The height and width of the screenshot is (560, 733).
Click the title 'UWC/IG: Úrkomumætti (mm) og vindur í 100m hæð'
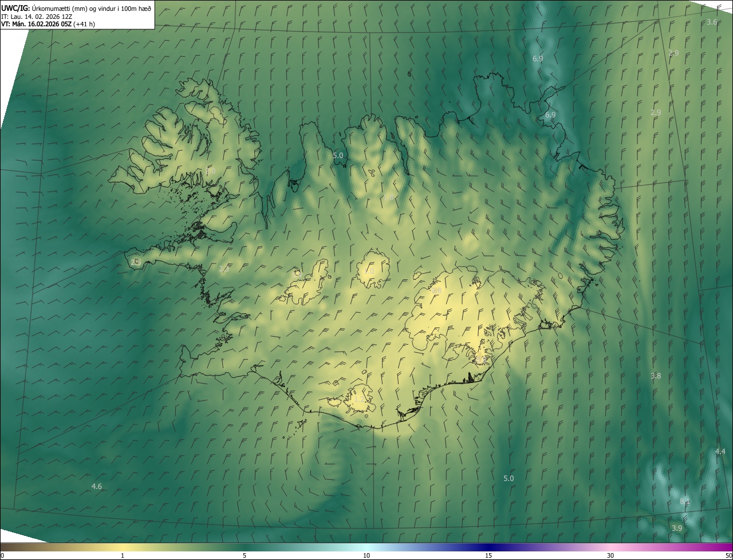click(x=76, y=9)
